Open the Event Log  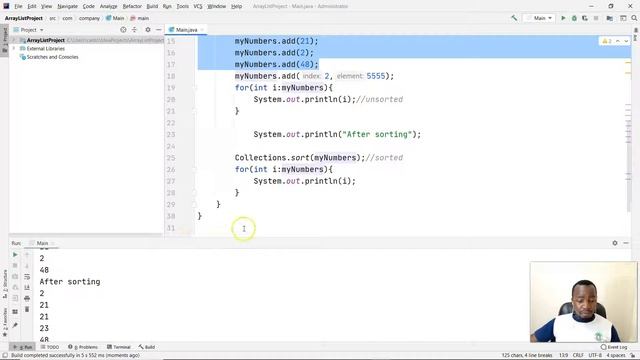click(x=614, y=347)
